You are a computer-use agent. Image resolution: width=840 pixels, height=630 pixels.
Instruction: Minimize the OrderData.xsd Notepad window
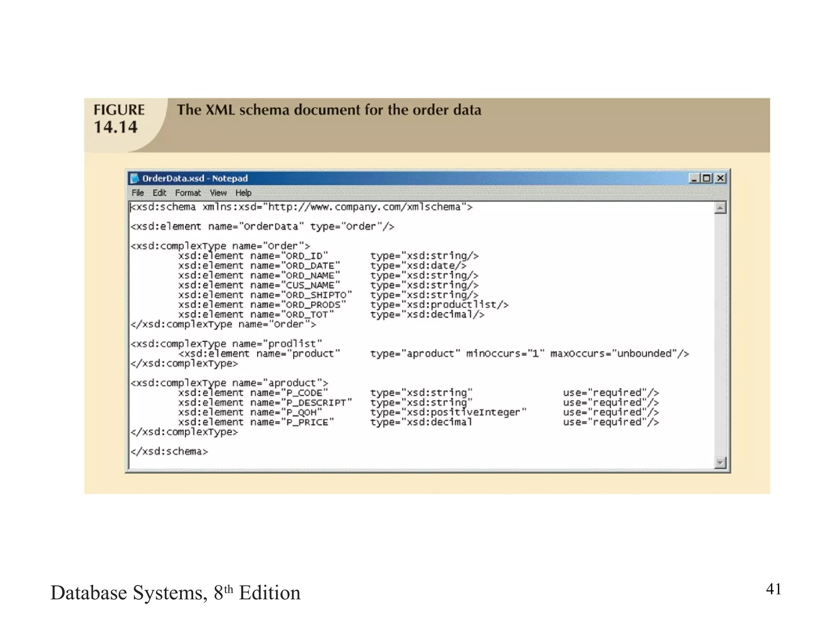694,178
